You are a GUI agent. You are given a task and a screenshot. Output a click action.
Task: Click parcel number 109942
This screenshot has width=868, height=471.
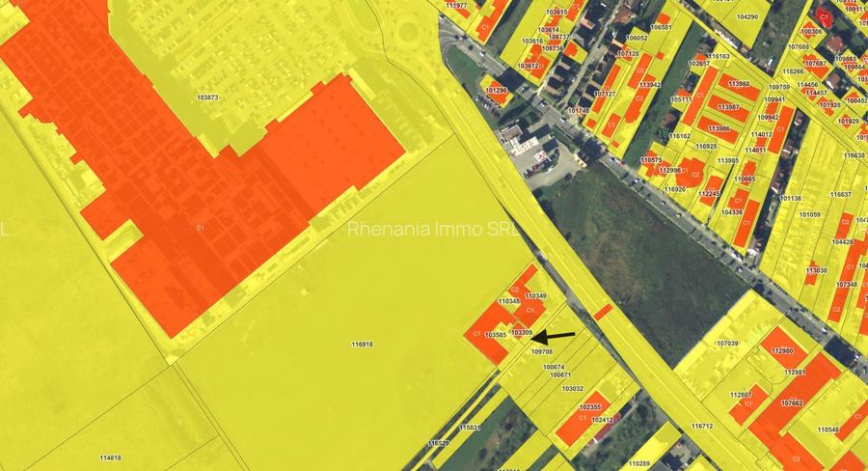click(768, 118)
